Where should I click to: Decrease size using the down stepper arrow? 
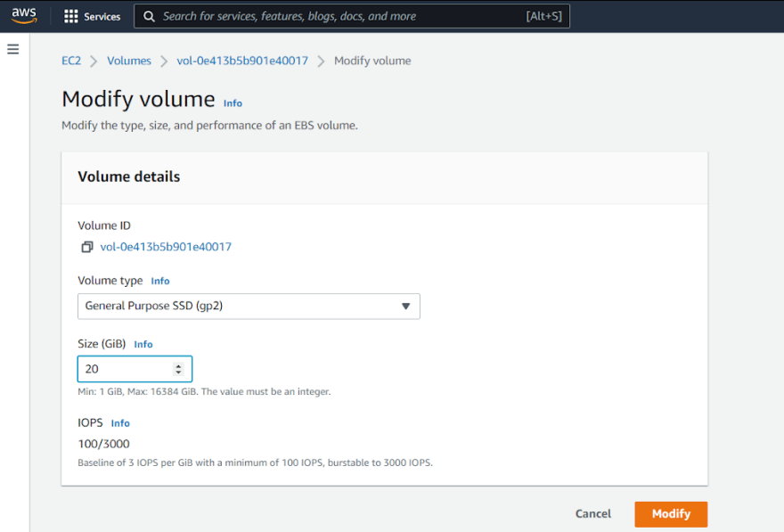pyautogui.click(x=178, y=372)
